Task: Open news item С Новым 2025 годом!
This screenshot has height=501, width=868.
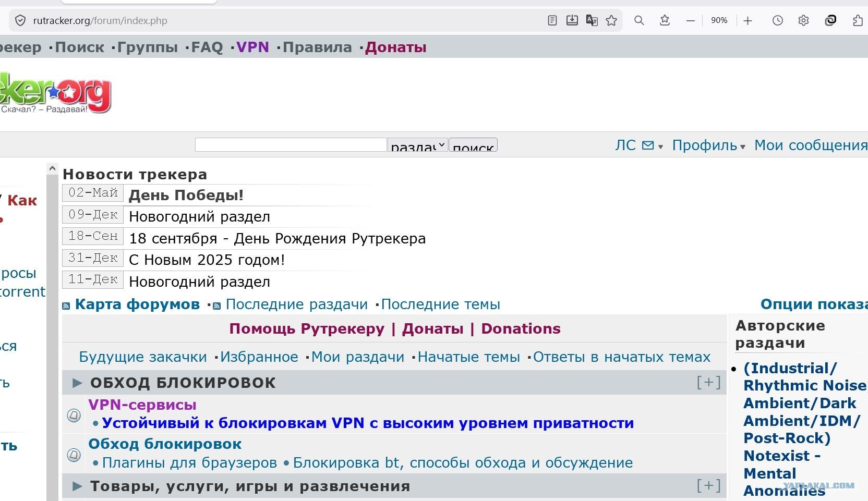Action: 207,260
